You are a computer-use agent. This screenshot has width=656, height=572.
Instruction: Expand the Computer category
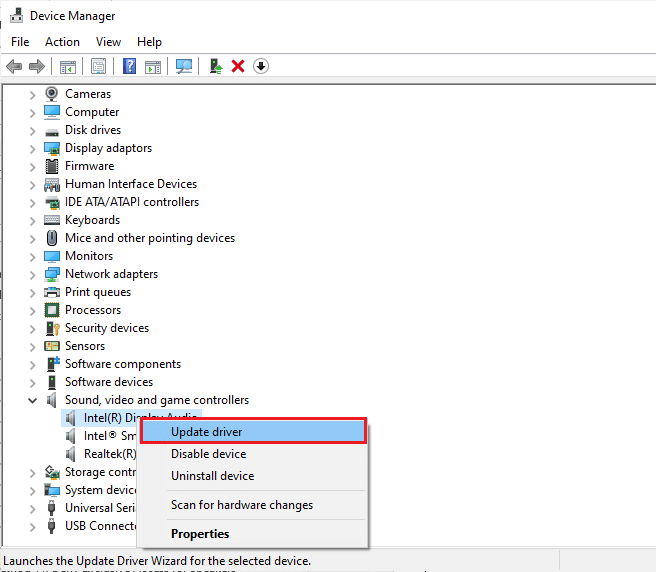(x=33, y=113)
